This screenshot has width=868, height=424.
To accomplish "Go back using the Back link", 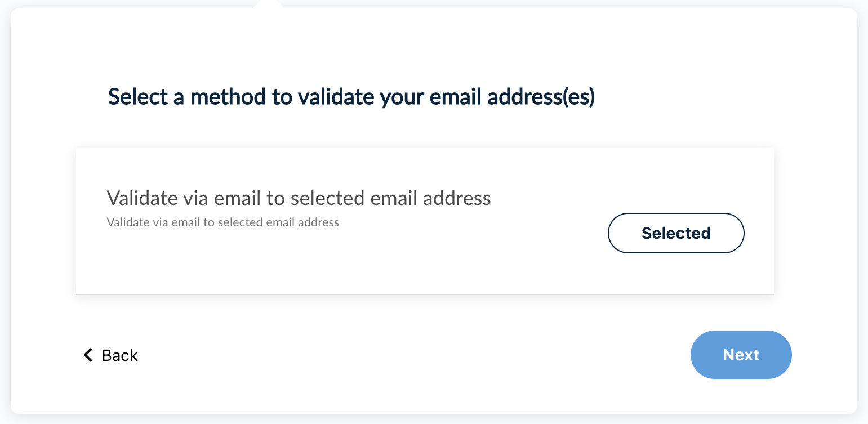I will (111, 355).
